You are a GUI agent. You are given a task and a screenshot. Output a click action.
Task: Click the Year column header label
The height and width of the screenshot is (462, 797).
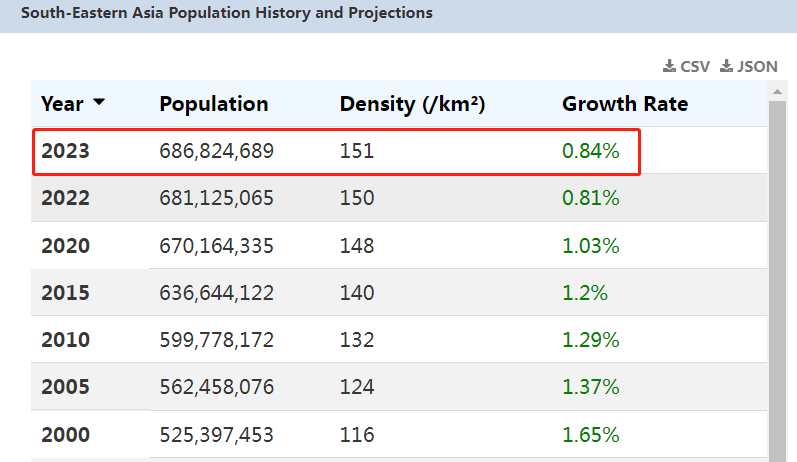(62, 104)
